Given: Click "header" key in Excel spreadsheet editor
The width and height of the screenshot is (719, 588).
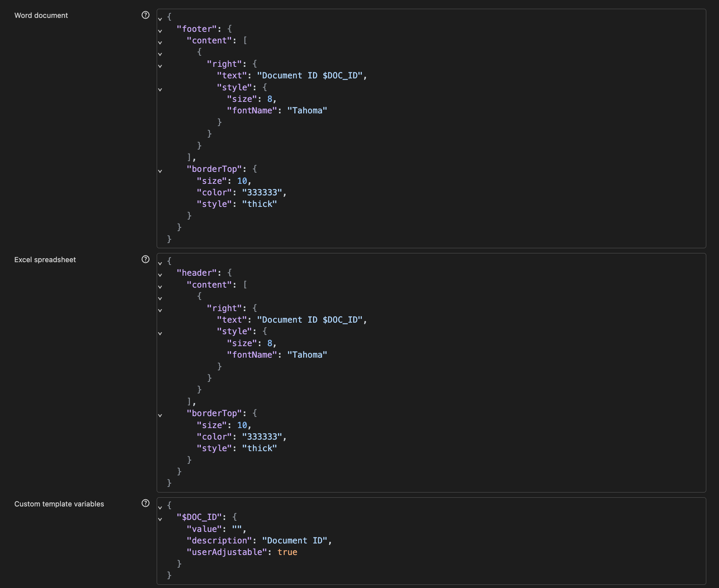Looking at the screenshot, I should [x=197, y=273].
